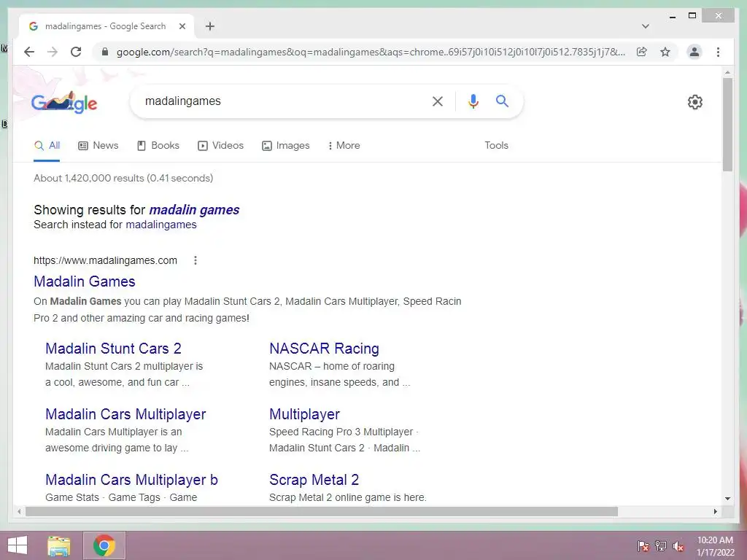Click the URL address bar
747x560 pixels.
click(370, 52)
